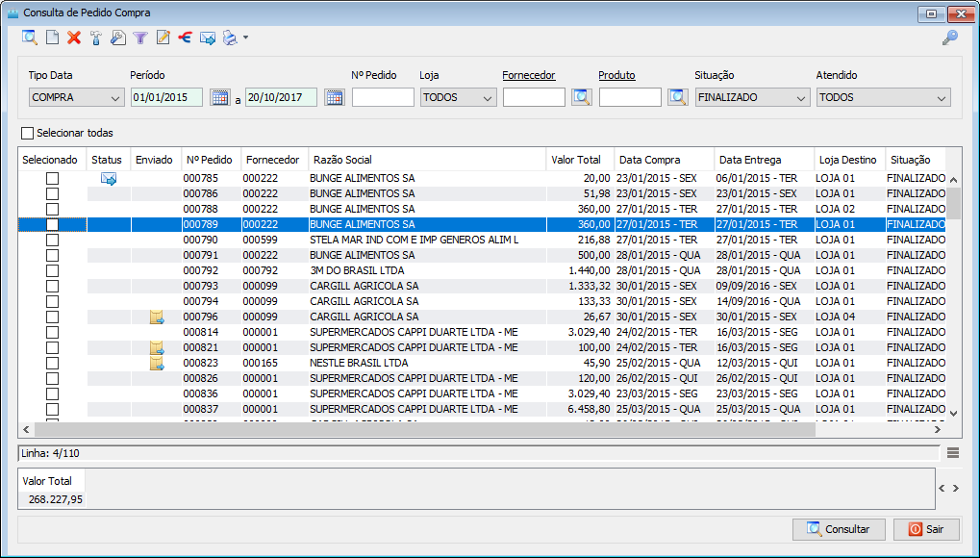Viewport: 980px width, 558px height.
Task: Select checkbox of order 000792 row
Action: click(x=53, y=271)
